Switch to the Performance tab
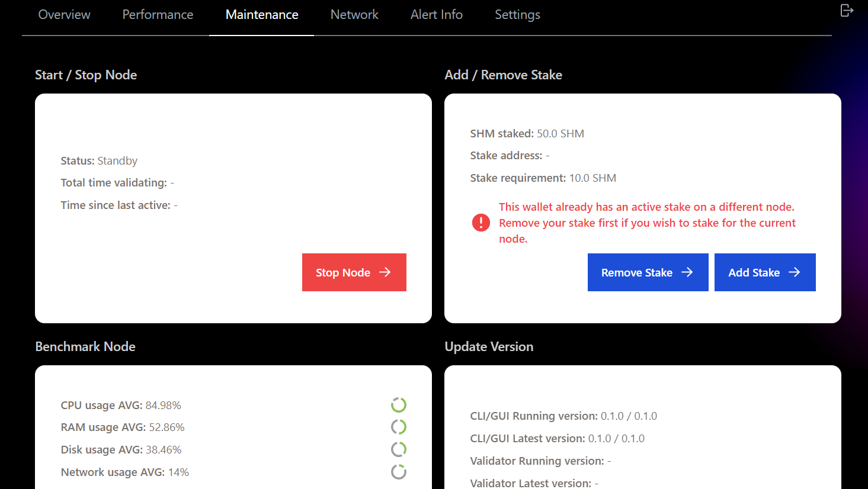 click(x=158, y=15)
